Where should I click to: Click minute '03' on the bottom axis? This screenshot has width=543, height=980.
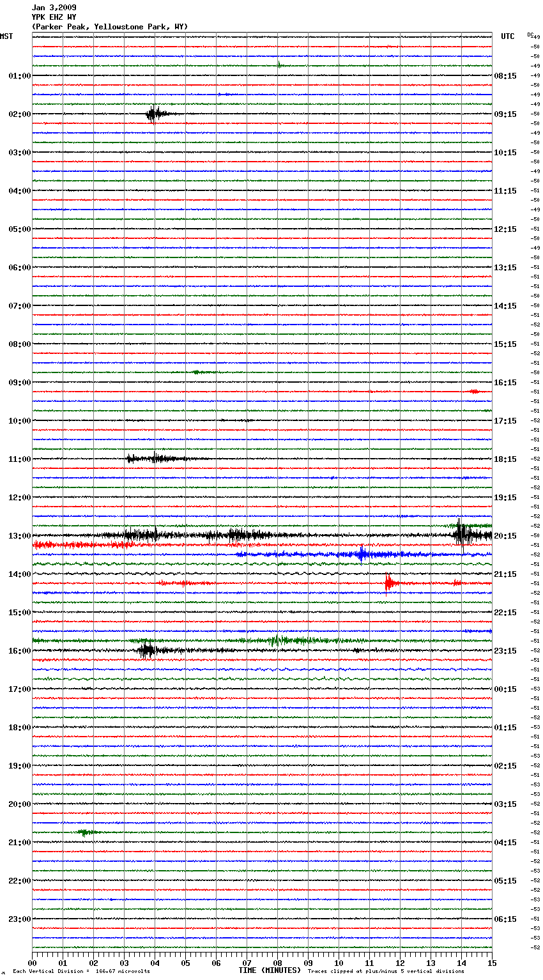click(x=124, y=963)
